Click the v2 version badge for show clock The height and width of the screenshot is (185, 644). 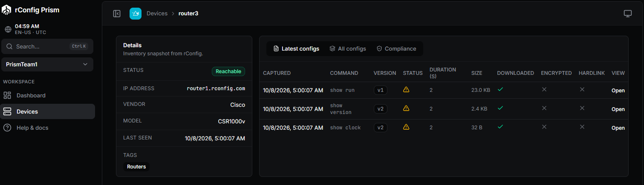point(381,128)
